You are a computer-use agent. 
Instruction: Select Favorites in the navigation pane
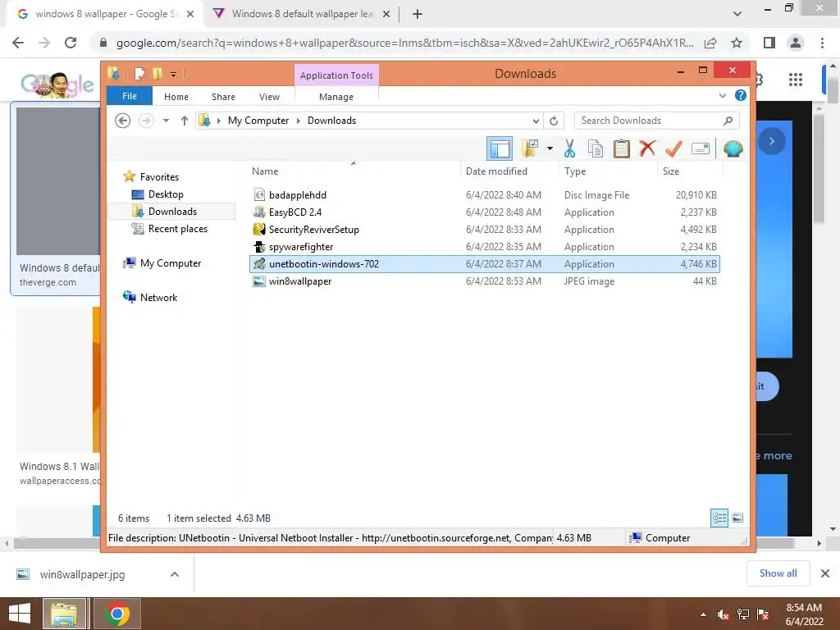coord(159,177)
